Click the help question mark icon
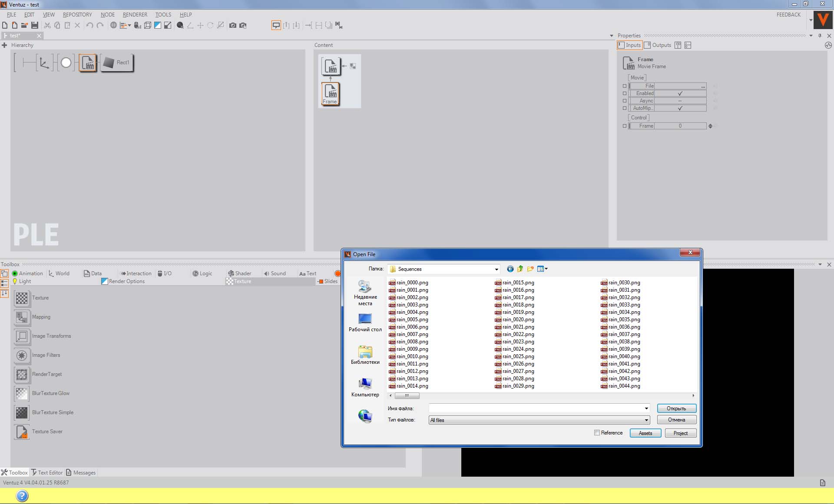The image size is (834, 504). pos(22,495)
